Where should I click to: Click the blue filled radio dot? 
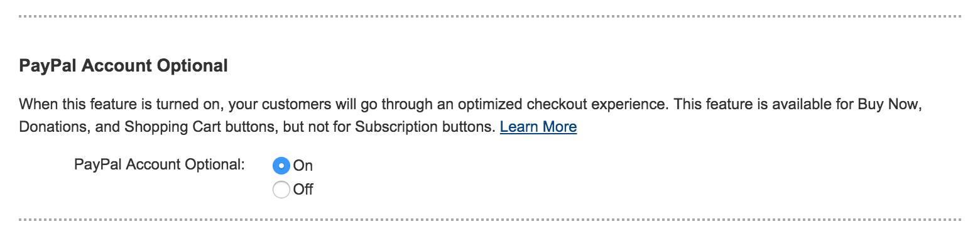(281, 165)
